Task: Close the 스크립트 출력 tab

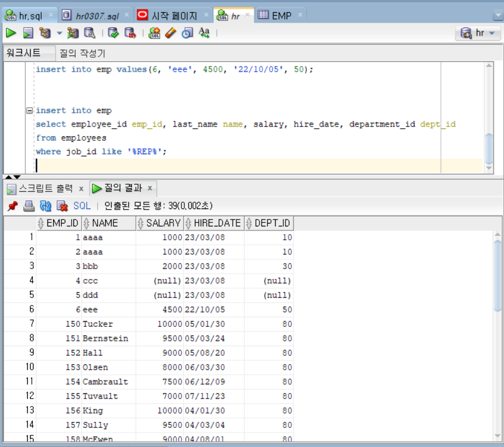Action: (x=81, y=189)
